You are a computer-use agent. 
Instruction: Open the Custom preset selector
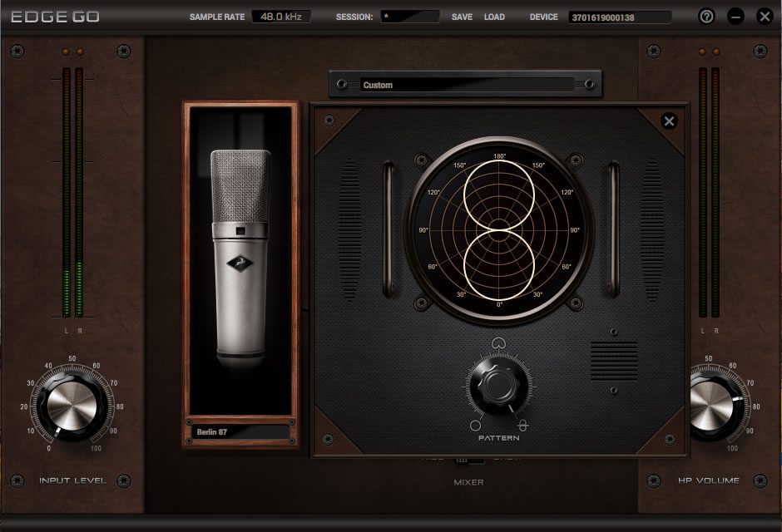pyautogui.click(x=465, y=84)
